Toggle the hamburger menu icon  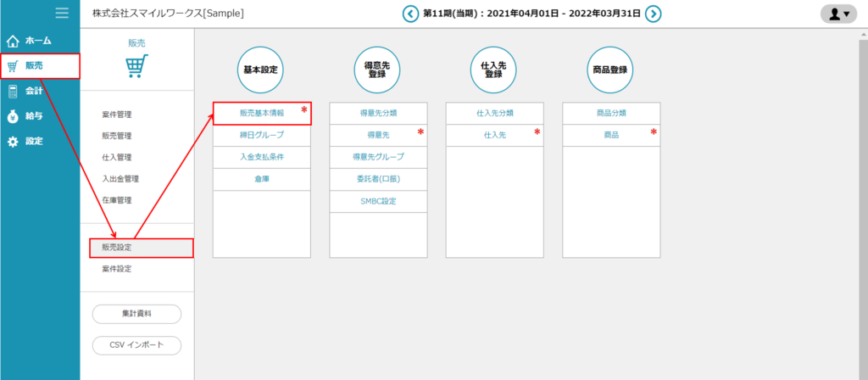(x=62, y=13)
